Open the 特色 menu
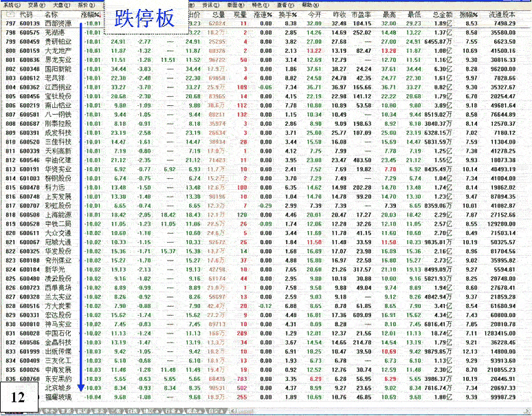This screenshot has height=416, width=532. [259, 4]
